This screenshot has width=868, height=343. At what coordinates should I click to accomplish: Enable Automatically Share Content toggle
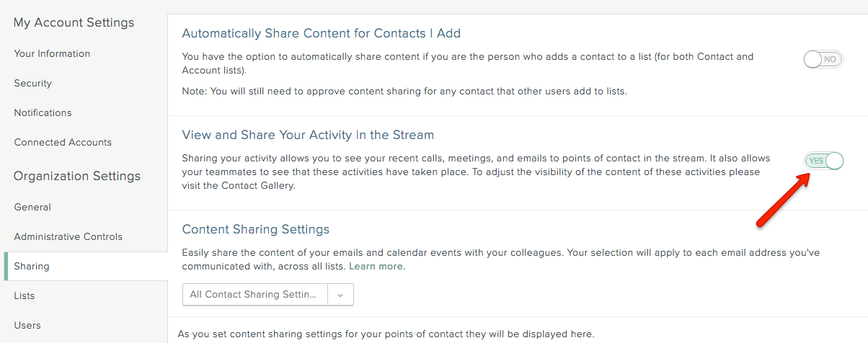(823, 59)
